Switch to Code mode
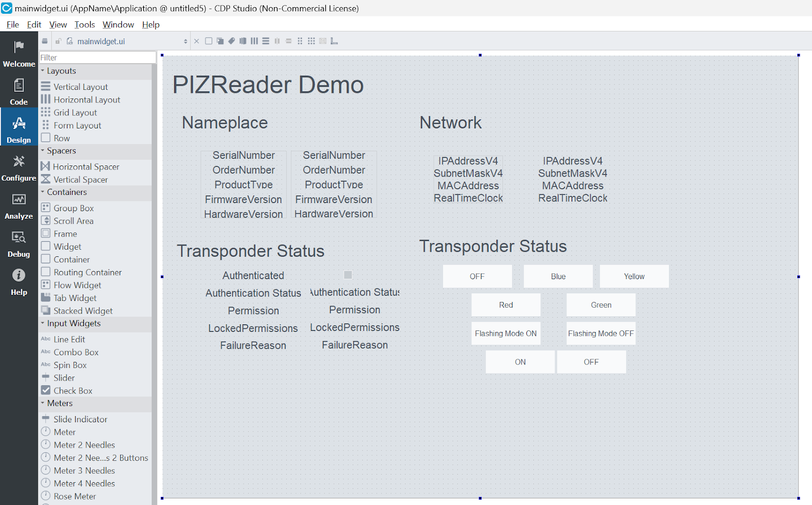The width and height of the screenshot is (812, 505). pos(19,92)
